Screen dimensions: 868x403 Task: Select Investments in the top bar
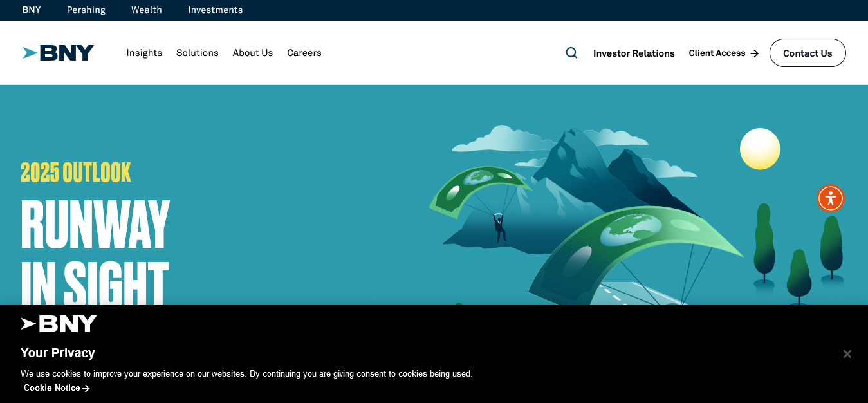click(216, 10)
